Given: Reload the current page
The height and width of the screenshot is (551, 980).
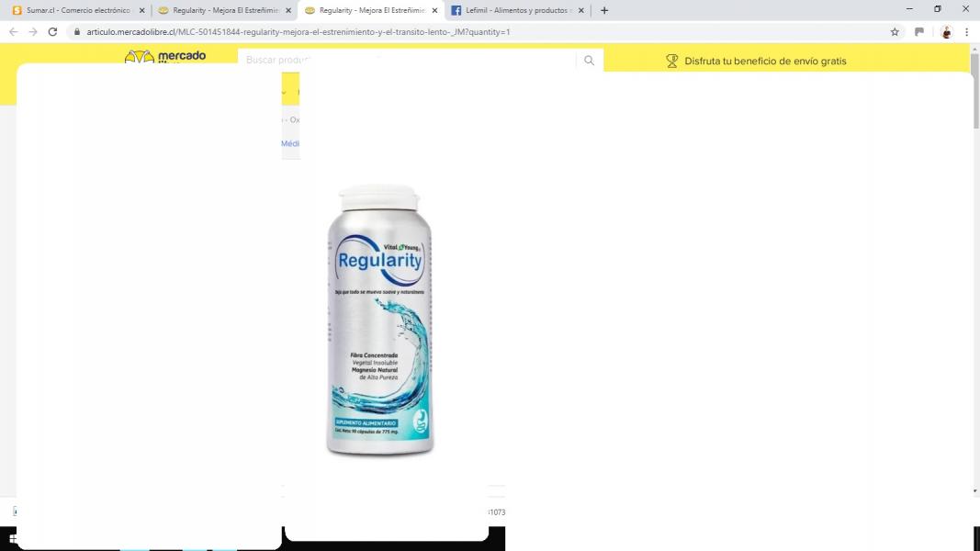Looking at the screenshot, I should [x=52, y=32].
